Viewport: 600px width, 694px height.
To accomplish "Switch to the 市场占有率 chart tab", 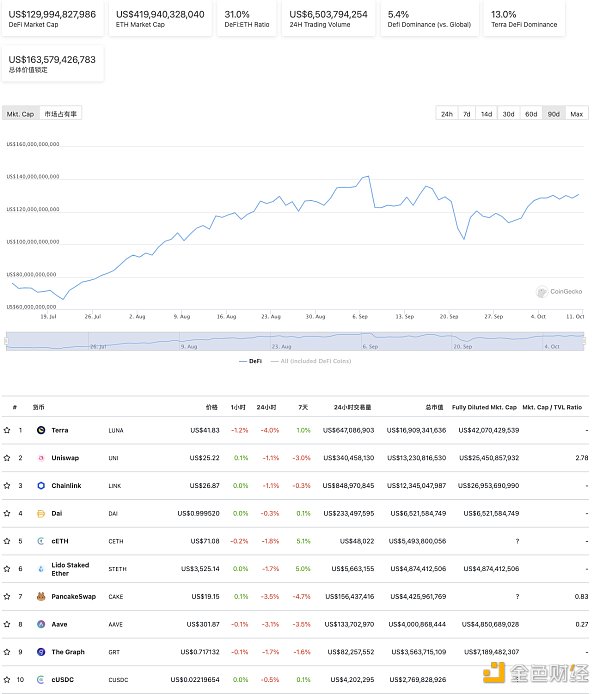I will pyautogui.click(x=61, y=114).
